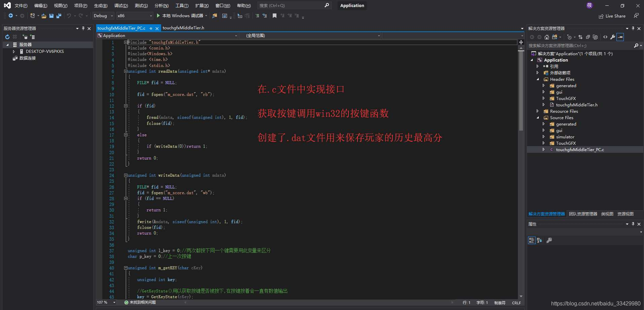Click the Connect to Server icon in Server Explorer
This screenshot has height=310, width=644.
pos(32,37)
